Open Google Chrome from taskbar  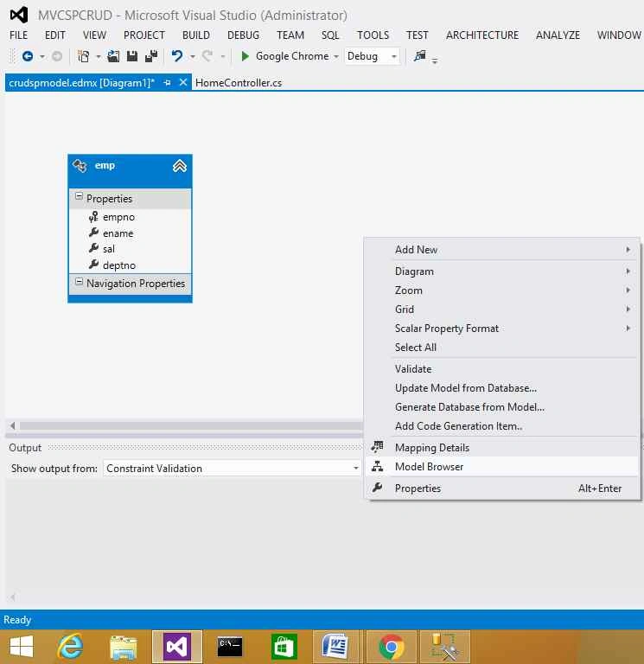point(392,647)
